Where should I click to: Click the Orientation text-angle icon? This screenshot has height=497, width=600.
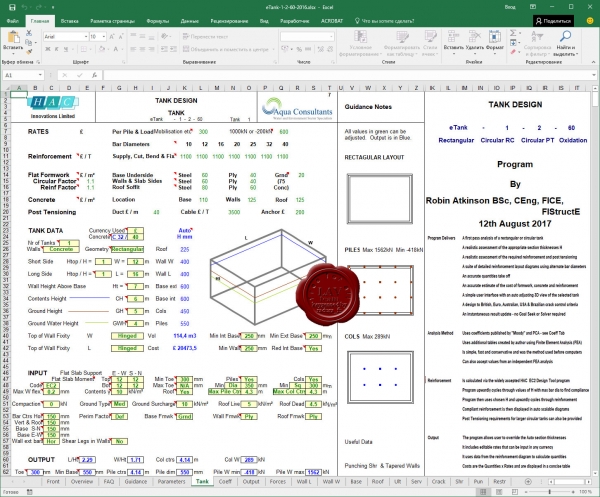(x=165, y=36)
